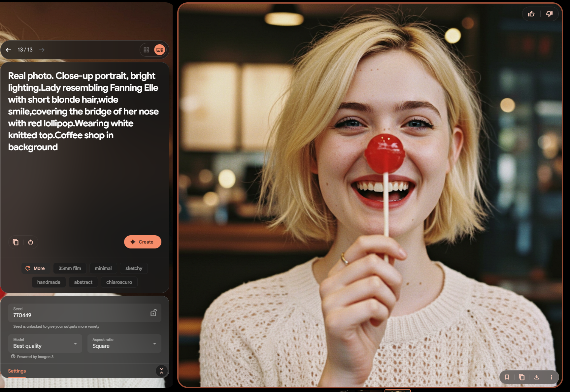This screenshot has height=392, width=570.
Task: Open the Model dropdown
Action: pyautogui.click(x=45, y=343)
